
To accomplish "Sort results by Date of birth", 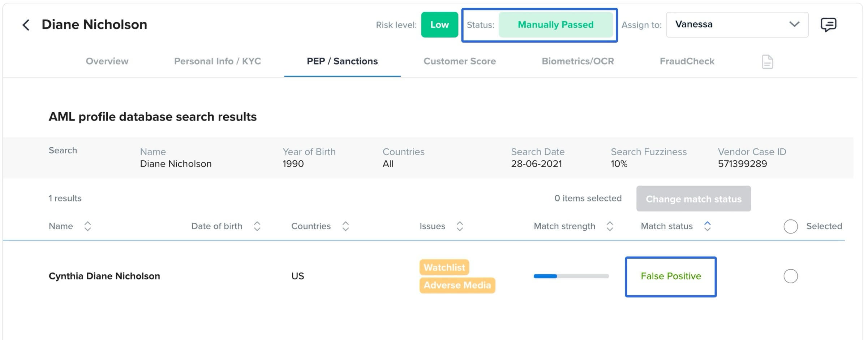I will [257, 226].
